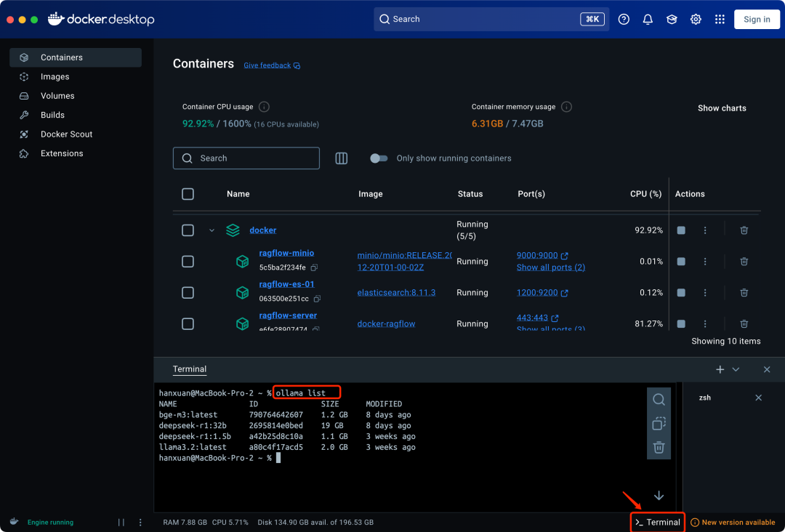Open the ragflow-server container link
Screen dimensions: 785x532
[x=288, y=315]
